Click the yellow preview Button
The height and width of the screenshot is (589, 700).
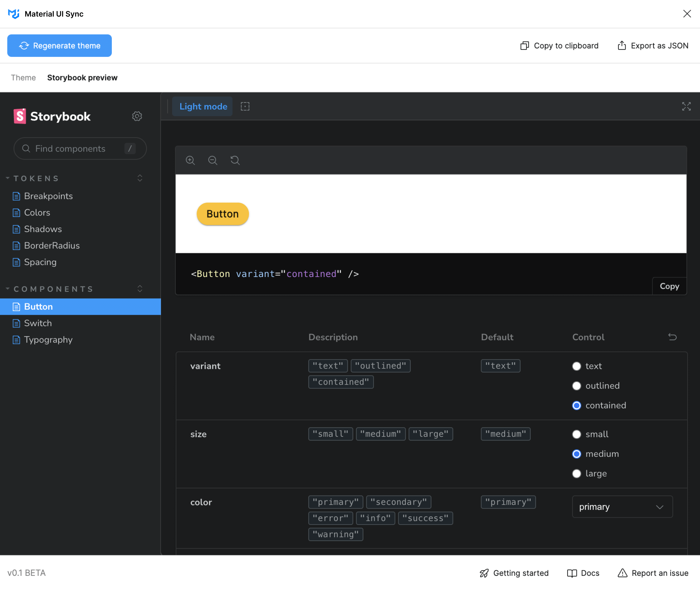pyautogui.click(x=222, y=214)
